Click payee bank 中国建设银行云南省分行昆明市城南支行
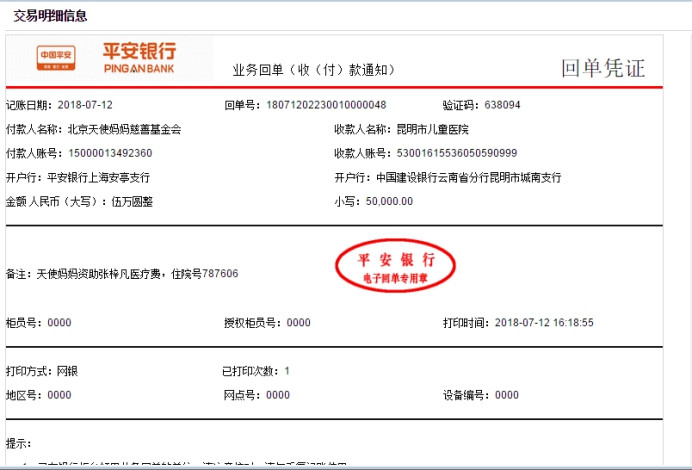 pos(469,177)
